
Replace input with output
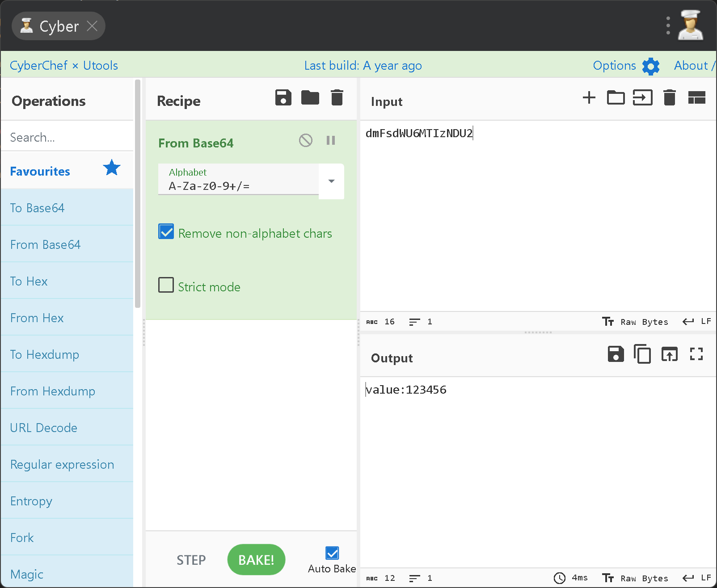tap(669, 354)
